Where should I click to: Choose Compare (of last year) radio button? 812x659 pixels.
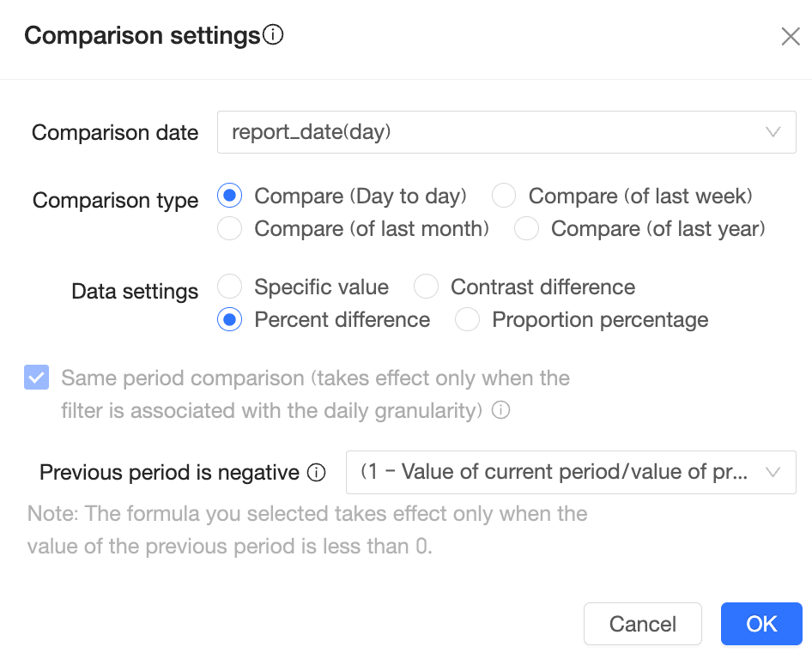pos(526,229)
